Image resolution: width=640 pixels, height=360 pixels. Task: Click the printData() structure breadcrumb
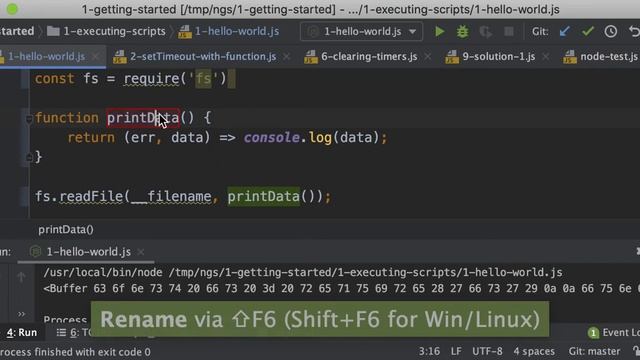pos(66,230)
